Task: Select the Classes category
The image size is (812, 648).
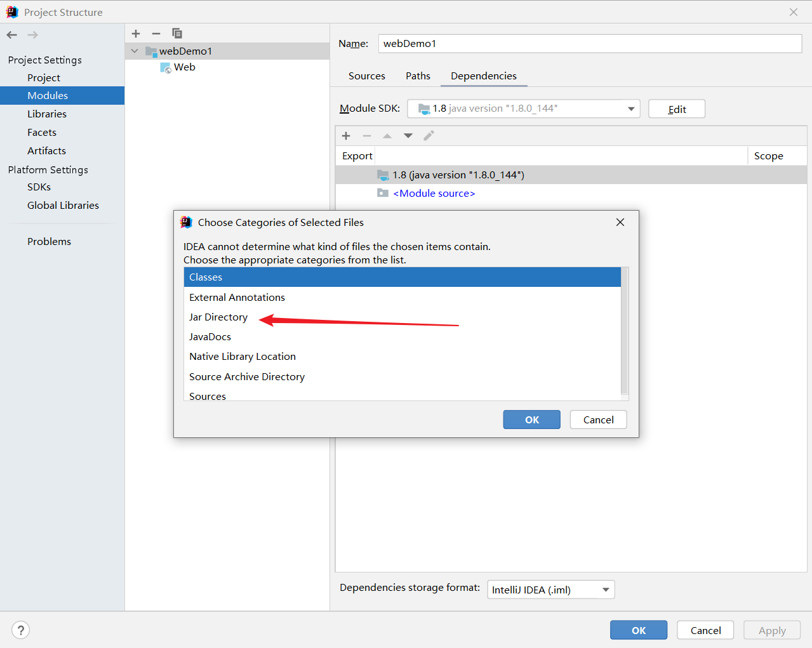Action: pos(402,277)
